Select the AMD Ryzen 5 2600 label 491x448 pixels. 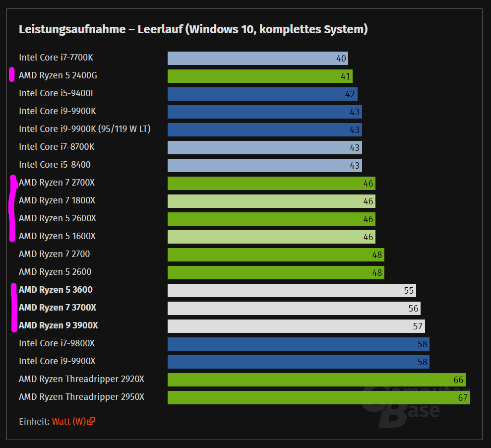[x=55, y=272]
